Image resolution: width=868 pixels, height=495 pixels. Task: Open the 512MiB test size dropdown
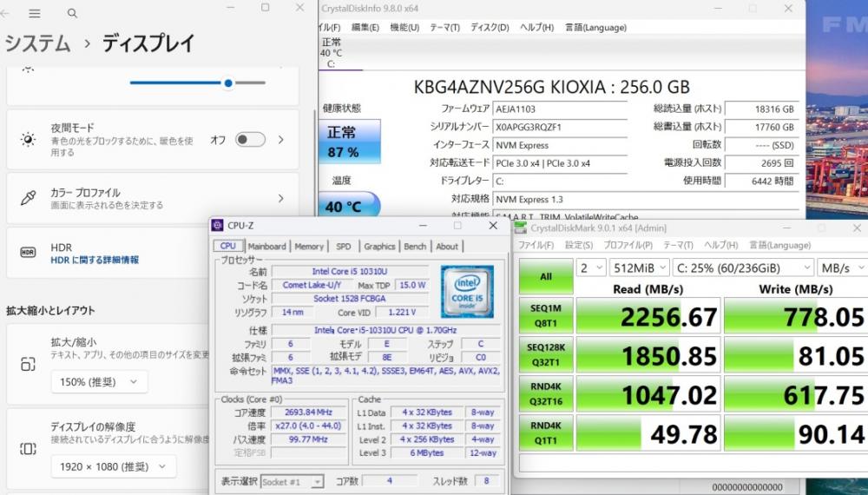coord(640,268)
